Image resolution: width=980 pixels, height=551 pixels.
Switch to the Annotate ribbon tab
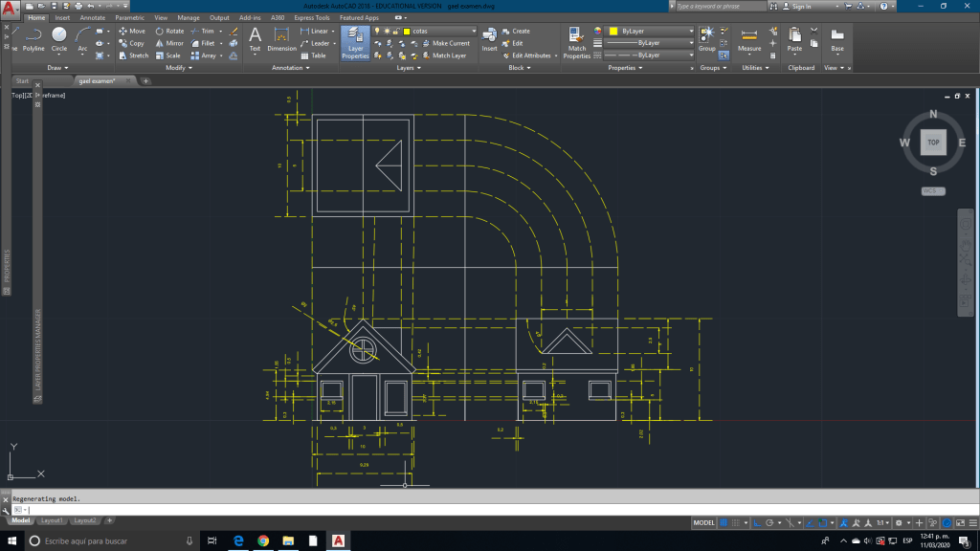click(x=93, y=17)
